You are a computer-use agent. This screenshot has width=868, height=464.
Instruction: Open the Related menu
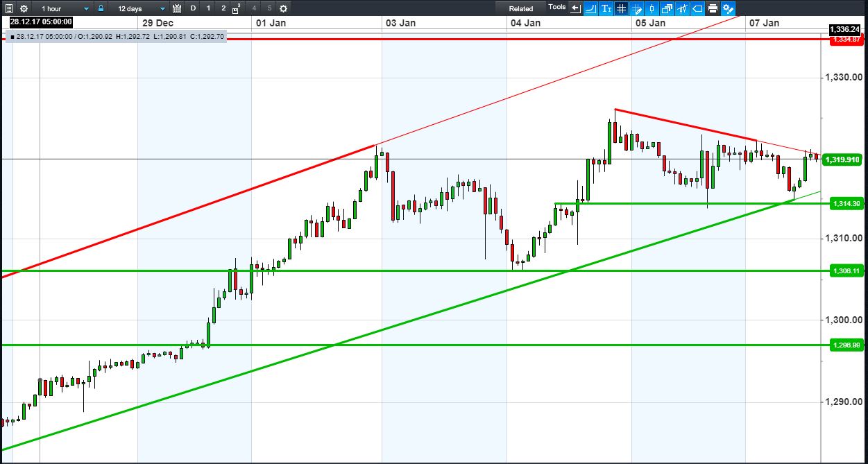[x=521, y=8]
